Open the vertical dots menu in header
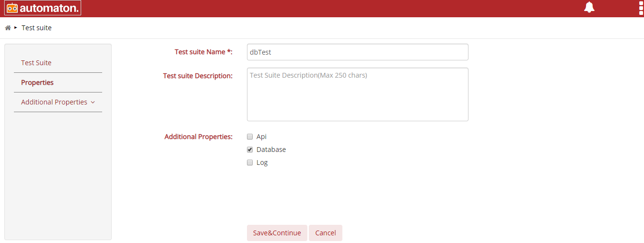The width and height of the screenshot is (644, 243). pos(641,8)
